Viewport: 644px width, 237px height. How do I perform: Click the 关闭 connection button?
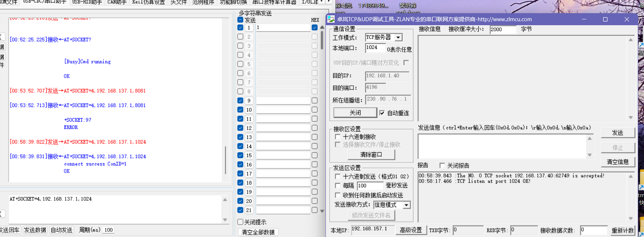coord(355,112)
